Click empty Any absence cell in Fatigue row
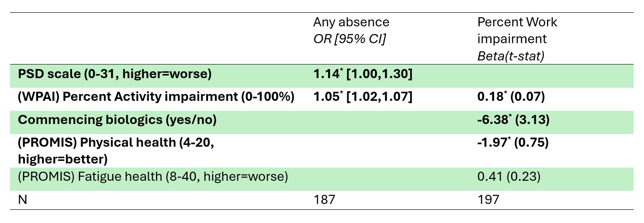 [385, 176]
